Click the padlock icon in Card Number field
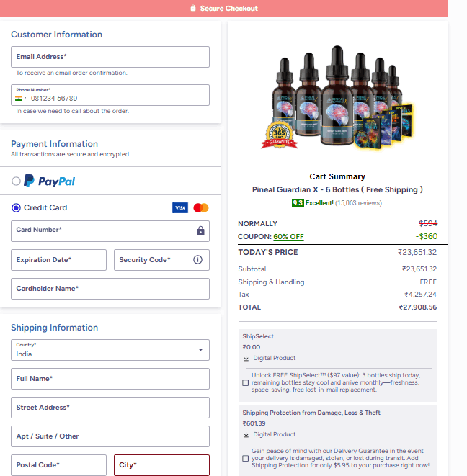Image resolution: width=467 pixels, height=476 pixels. pyautogui.click(x=200, y=230)
